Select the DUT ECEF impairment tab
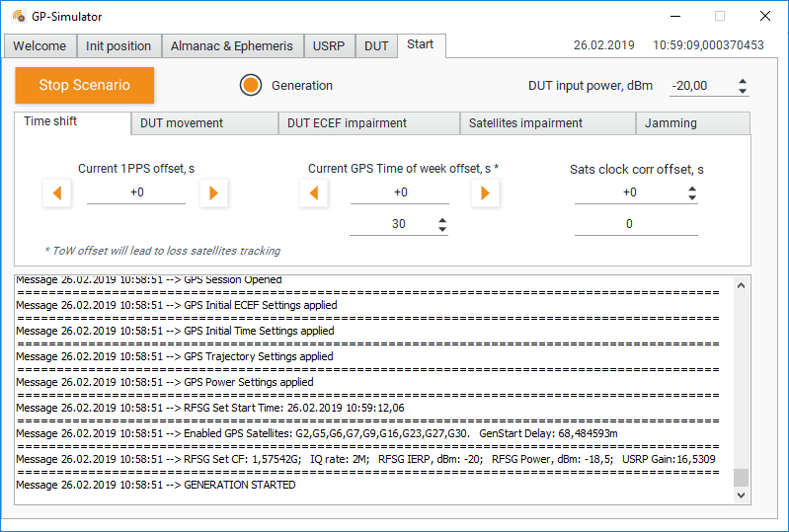The image size is (789, 532). pyautogui.click(x=369, y=123)
